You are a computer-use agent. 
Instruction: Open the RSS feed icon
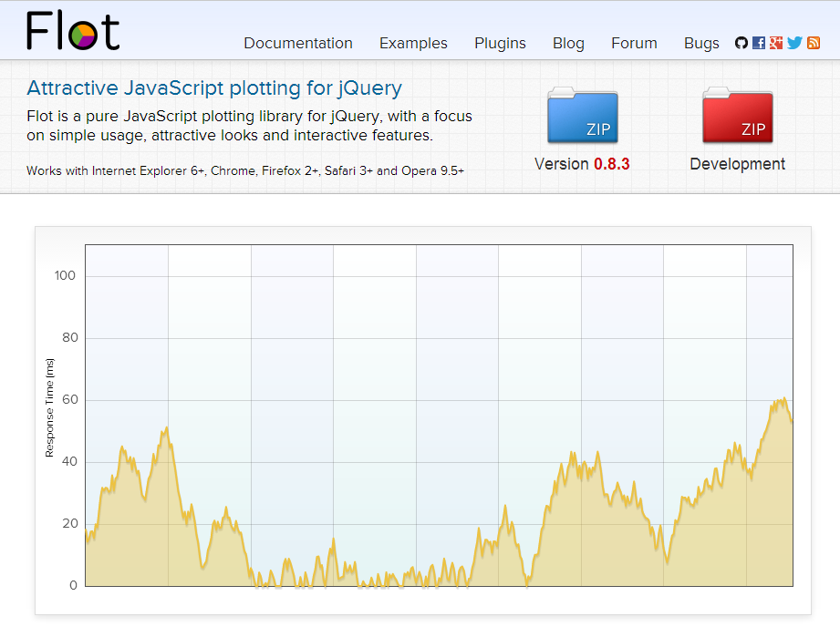coord(814,43)
